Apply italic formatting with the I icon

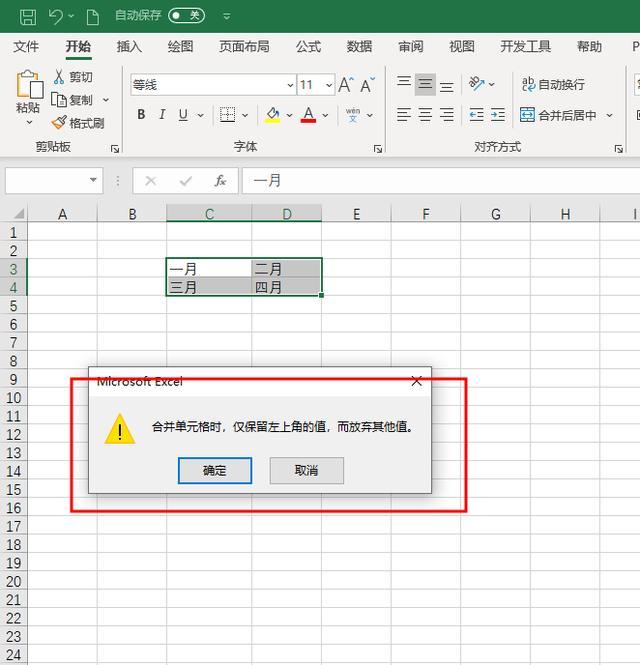coord(162,115)
